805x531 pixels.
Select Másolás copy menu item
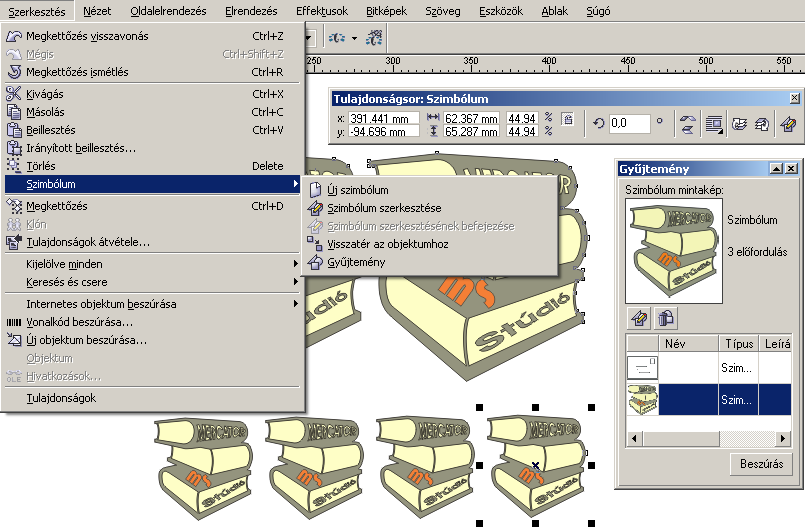coord(152,112)
